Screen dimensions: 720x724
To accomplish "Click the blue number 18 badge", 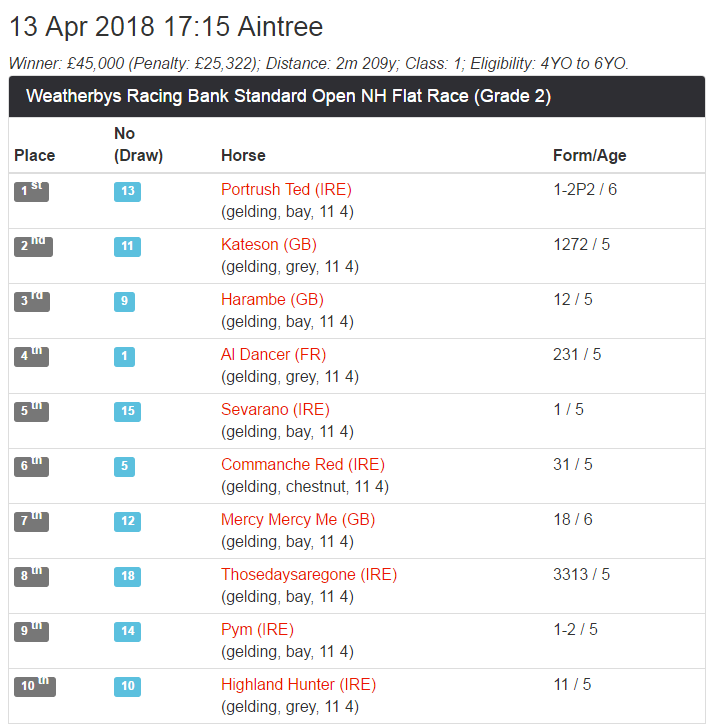I will pos(127,576).
